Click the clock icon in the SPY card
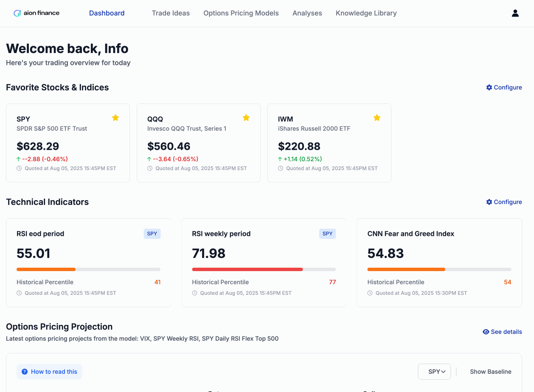 [x=19, y=168]
